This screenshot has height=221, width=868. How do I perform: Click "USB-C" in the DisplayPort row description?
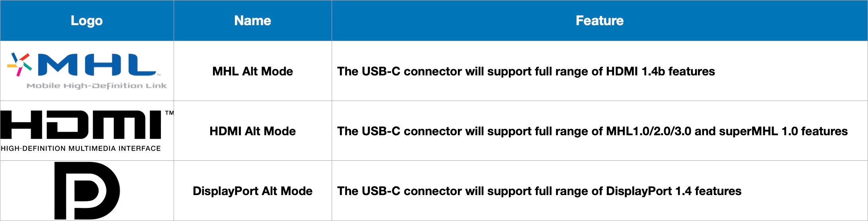tap(381, 191)
